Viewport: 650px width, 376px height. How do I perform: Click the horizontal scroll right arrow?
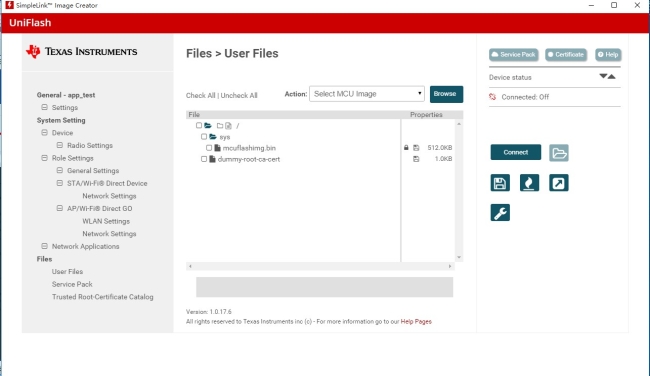(x=450, y=266)
